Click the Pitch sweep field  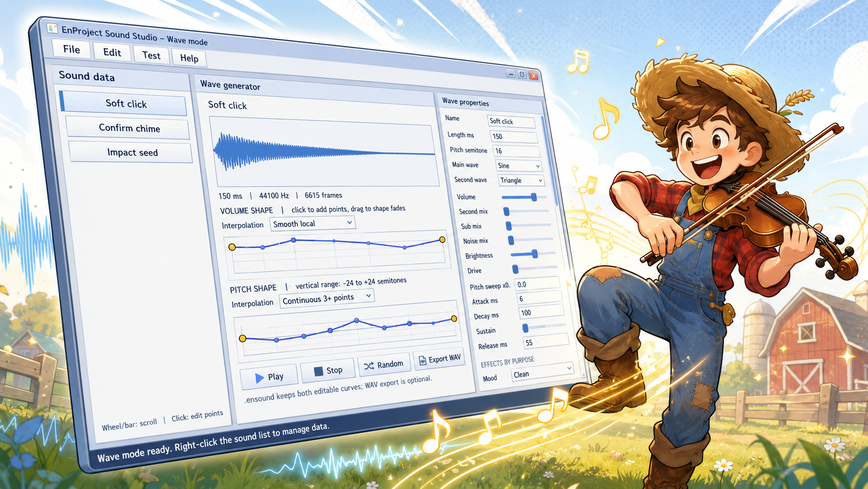537,284
